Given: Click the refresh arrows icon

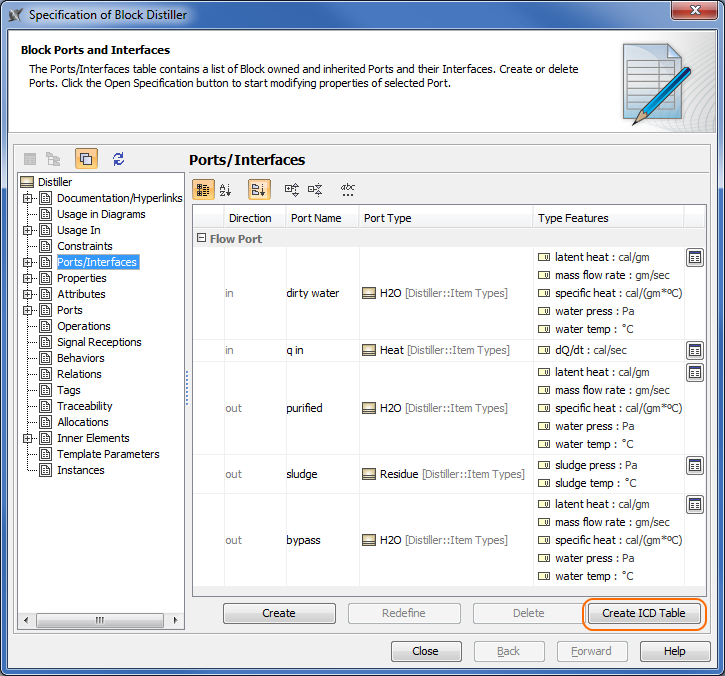Looking at the screenshot, I should (x=118, y=159).
